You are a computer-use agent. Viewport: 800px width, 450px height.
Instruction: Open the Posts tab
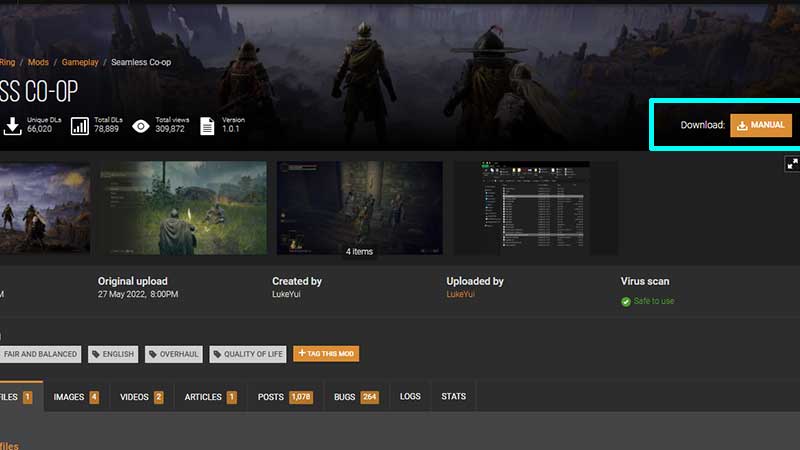click(285, 397)
